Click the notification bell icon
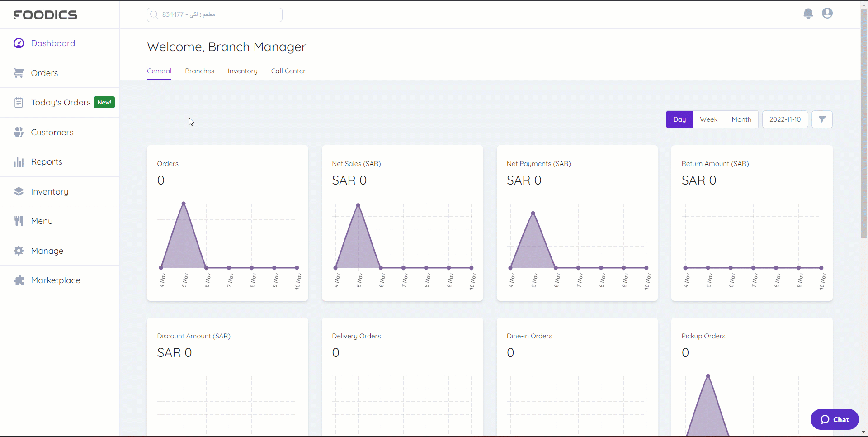Image resolution: width=868 pixels, height=437 pixels. click(x=808, y=14)
